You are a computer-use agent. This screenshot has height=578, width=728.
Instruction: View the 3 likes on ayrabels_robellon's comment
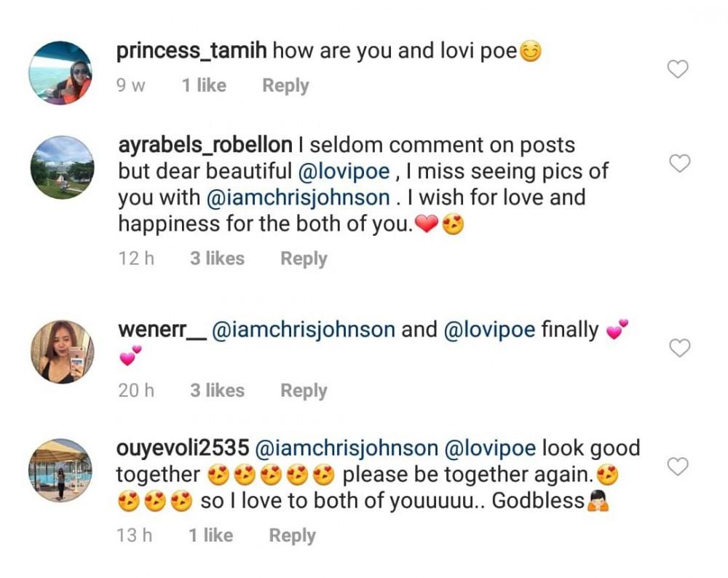click(x=217, y=258)
